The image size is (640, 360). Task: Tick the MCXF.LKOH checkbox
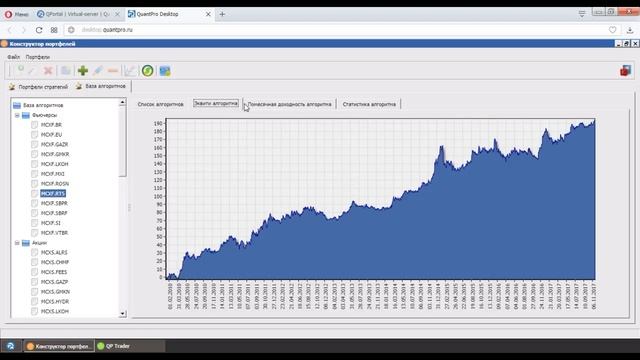(x=34, y=164)
